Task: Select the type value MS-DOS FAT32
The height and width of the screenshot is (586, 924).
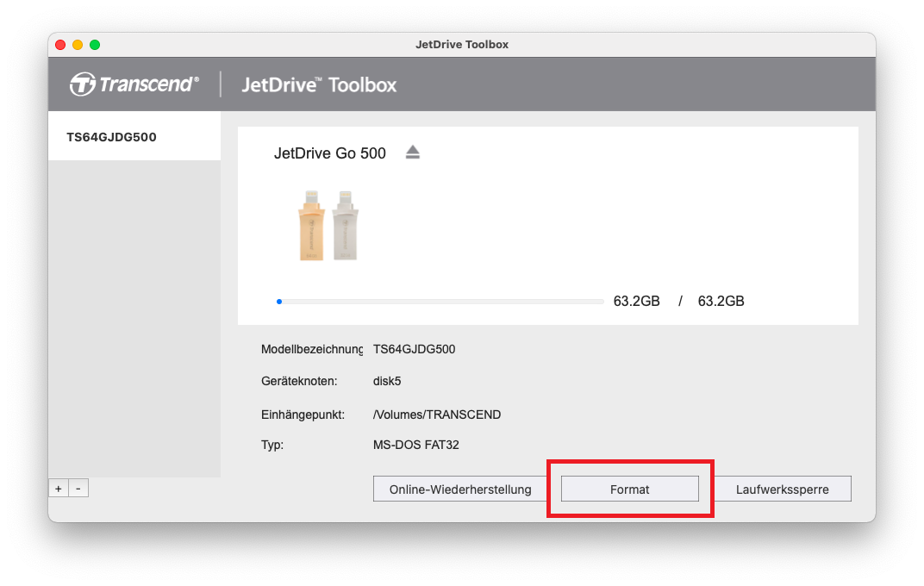Action: tap(416, 445)
